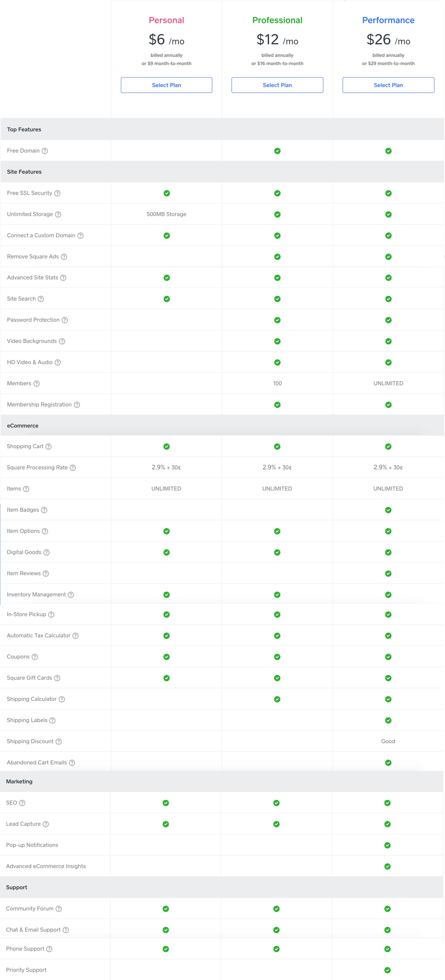Viewport: 445px width, 980px height.
Task: Show Item Badges help icon tooltip
Action: pos(44,510)
